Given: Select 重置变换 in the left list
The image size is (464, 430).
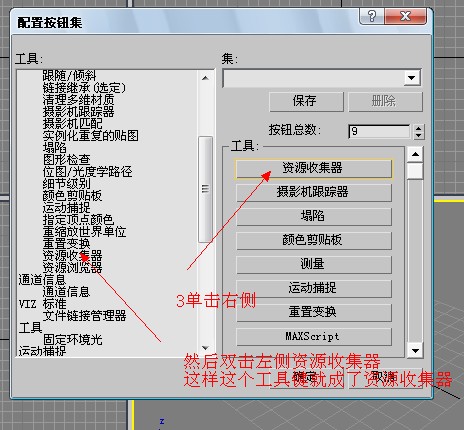Looking at the screenshot, I should (x=66, y=243).
